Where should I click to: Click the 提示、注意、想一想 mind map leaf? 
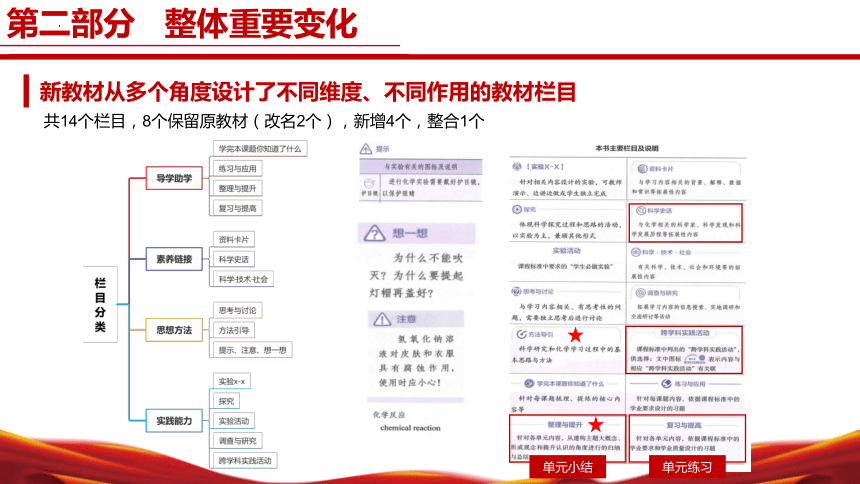(x=252, y=350)
